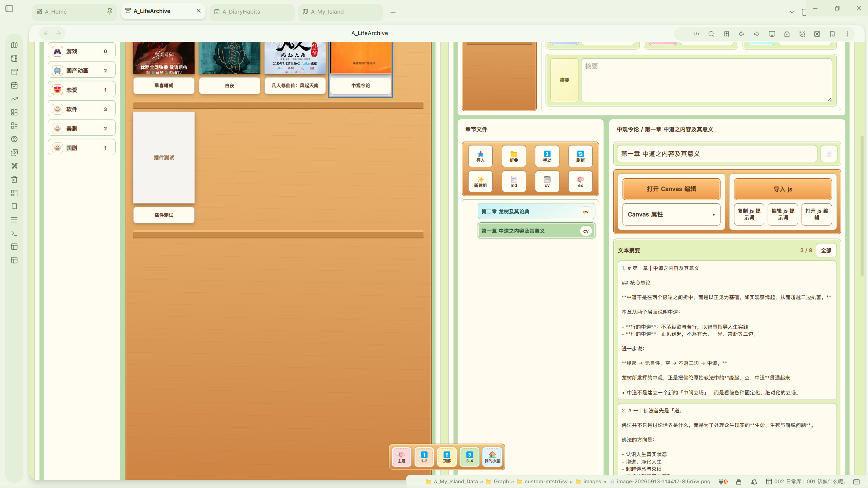The height and width of the screenshot is (488, 868).
Task: Click the 折叠 fold folder icon
Action: [514, 156]
